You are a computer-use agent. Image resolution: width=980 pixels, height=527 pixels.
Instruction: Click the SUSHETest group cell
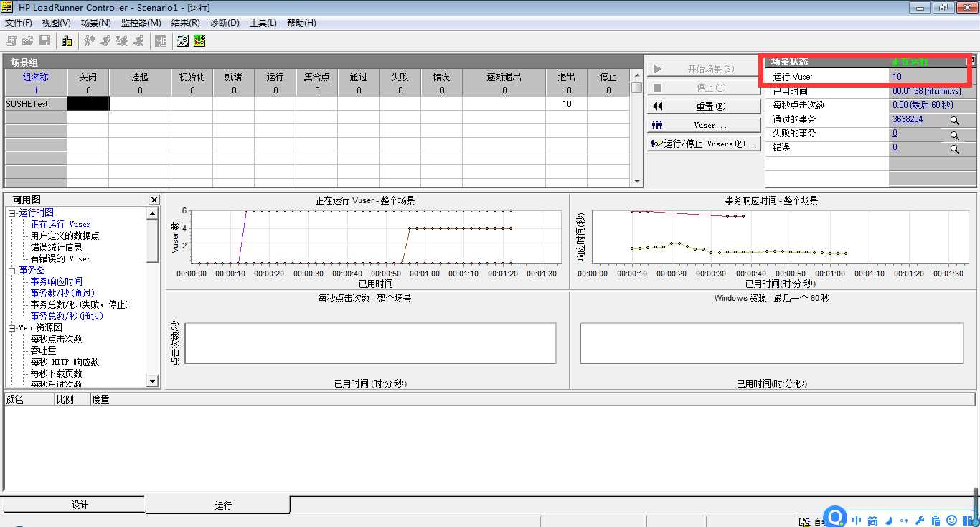pyautogui.click(x=35, y=103)
